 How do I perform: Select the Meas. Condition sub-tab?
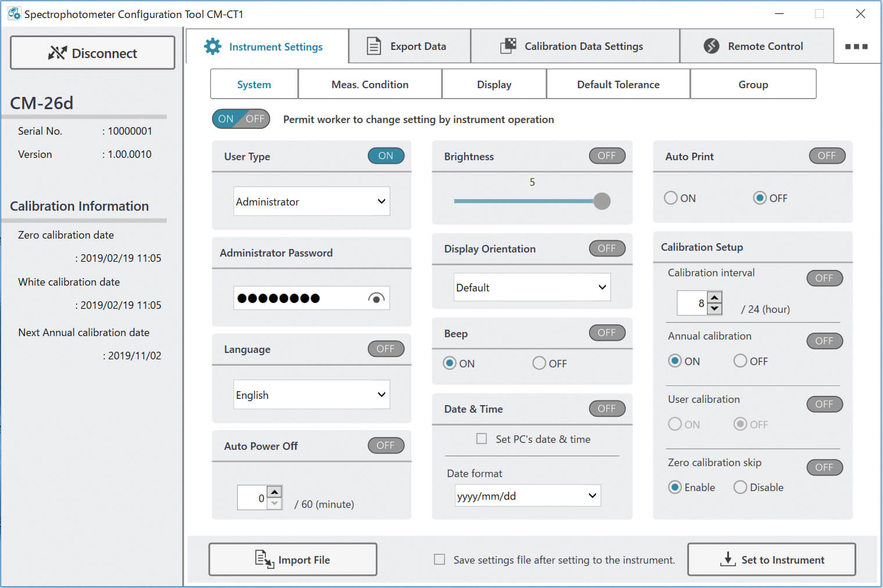370,84
